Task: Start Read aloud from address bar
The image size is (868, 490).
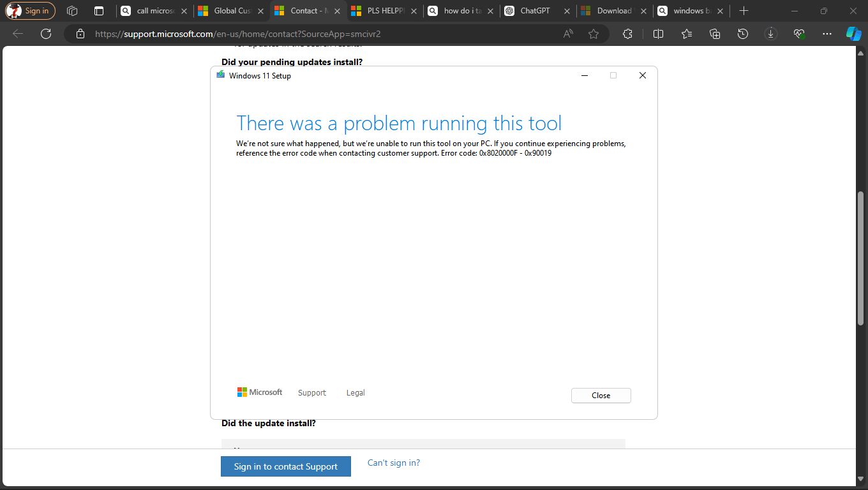Action: [x=568, y=34]
